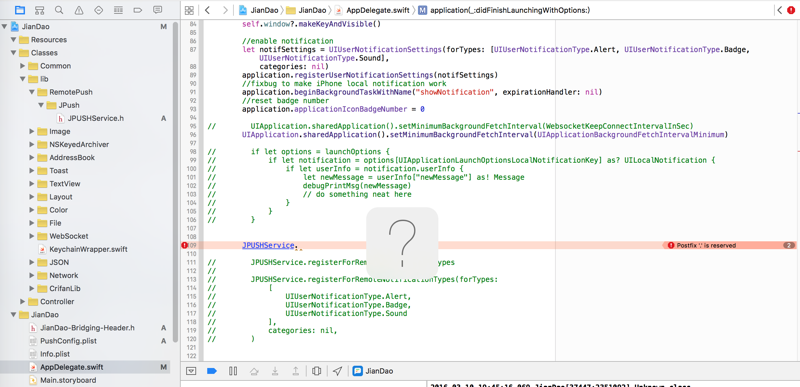Click the navigator vertical scrollbar
The height and width of the screenshot is (387, 800).
(176, 181)
